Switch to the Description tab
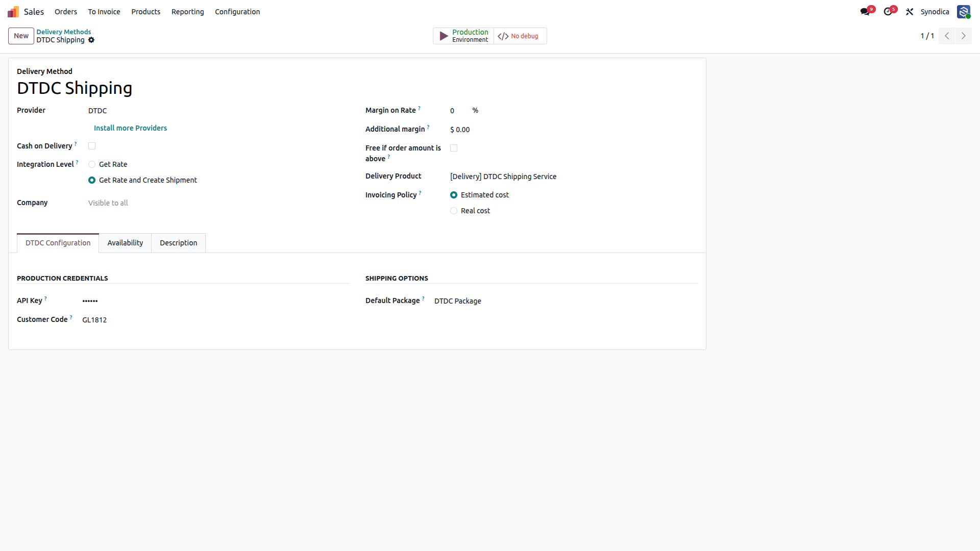Screen dimensions: 980x551 pyautogui.click(x=179, y=243)
